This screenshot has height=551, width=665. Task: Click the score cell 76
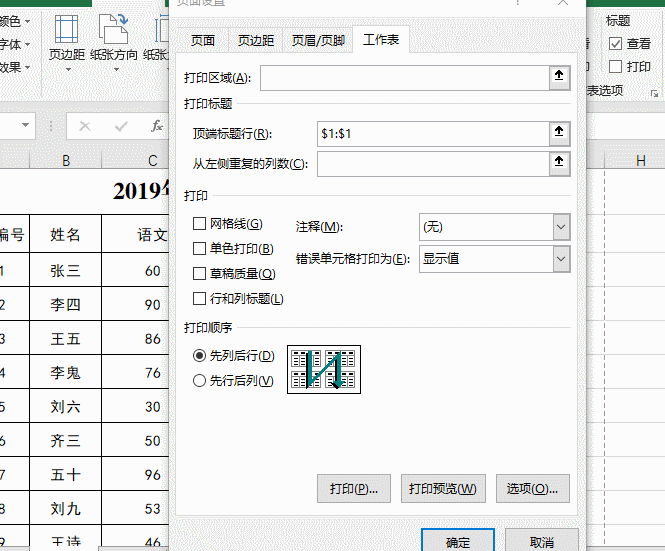pyautogui.click(x=135, y=372)
